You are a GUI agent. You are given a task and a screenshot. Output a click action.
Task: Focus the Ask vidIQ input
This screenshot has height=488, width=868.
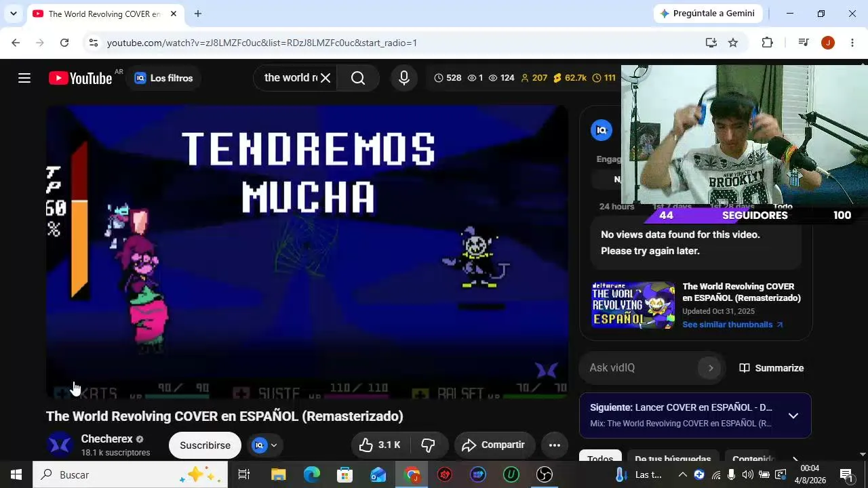[x=641, y=368]
